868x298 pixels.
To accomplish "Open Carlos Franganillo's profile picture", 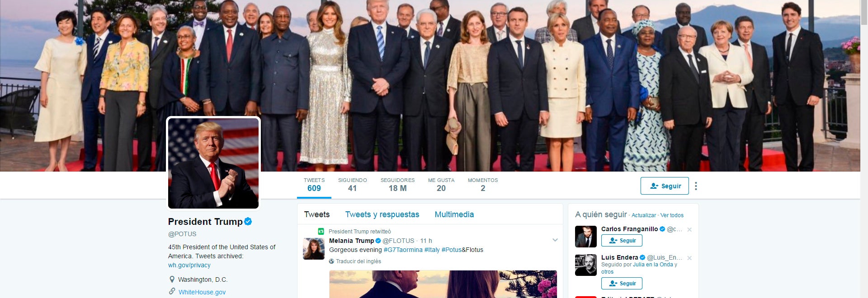I will pos(586,237).
